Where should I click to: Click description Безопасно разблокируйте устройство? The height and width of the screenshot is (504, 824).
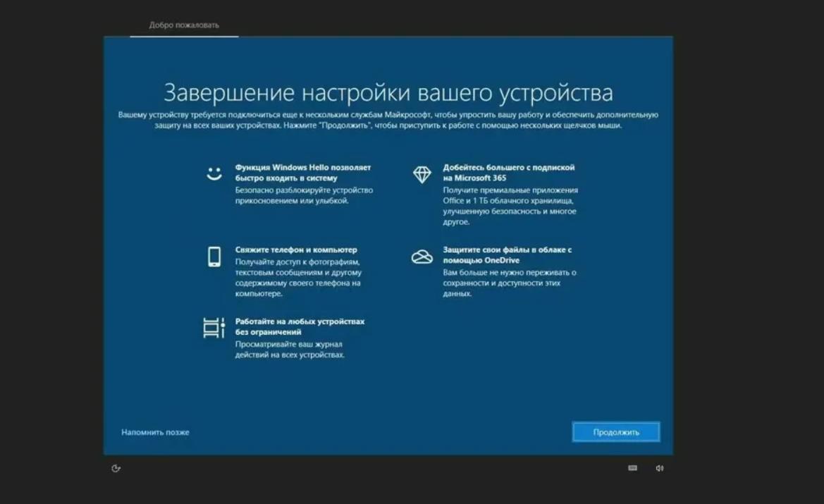tap(304, 190)
